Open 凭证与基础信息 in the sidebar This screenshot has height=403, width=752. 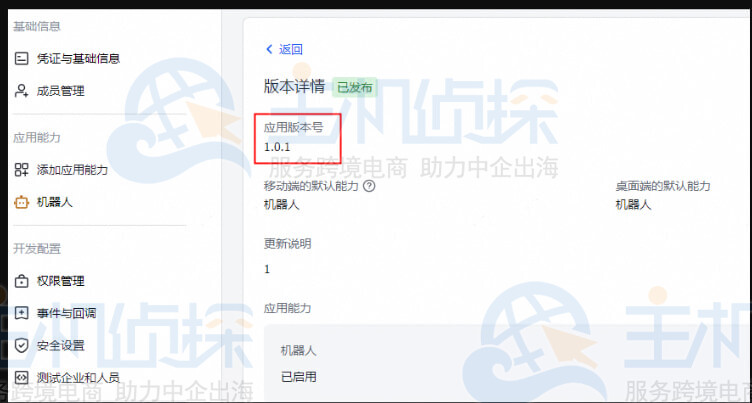pos(78,59)
